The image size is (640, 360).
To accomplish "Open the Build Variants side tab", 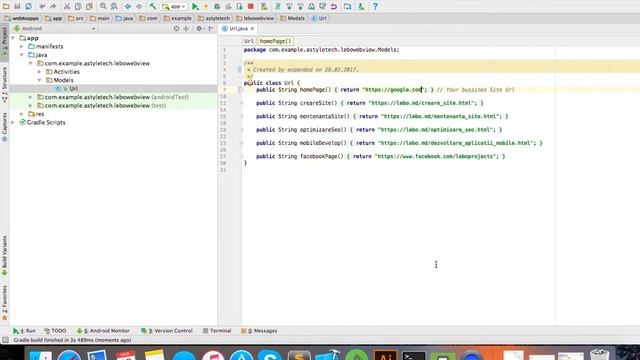I will (4, 256).
